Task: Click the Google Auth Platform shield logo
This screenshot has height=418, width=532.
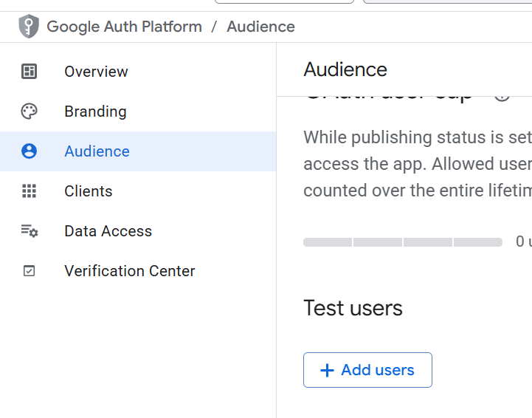Action: (x=28, y=27)
